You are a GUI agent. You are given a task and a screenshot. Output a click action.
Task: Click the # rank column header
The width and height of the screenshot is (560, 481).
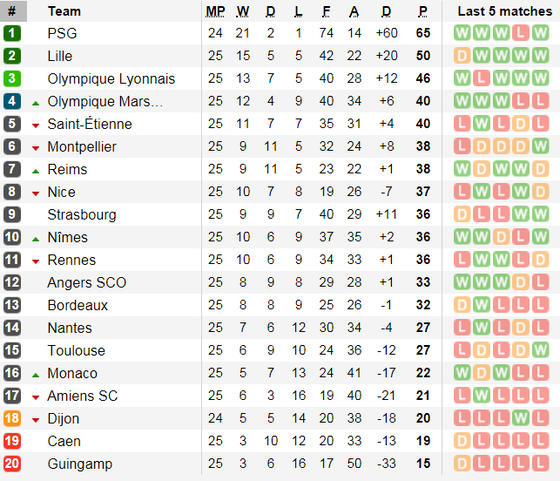(x=12, y=11)
